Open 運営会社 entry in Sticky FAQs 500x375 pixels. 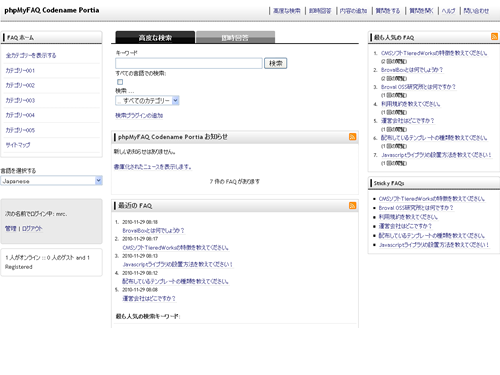pyautogui.click(x=405, y=226)
